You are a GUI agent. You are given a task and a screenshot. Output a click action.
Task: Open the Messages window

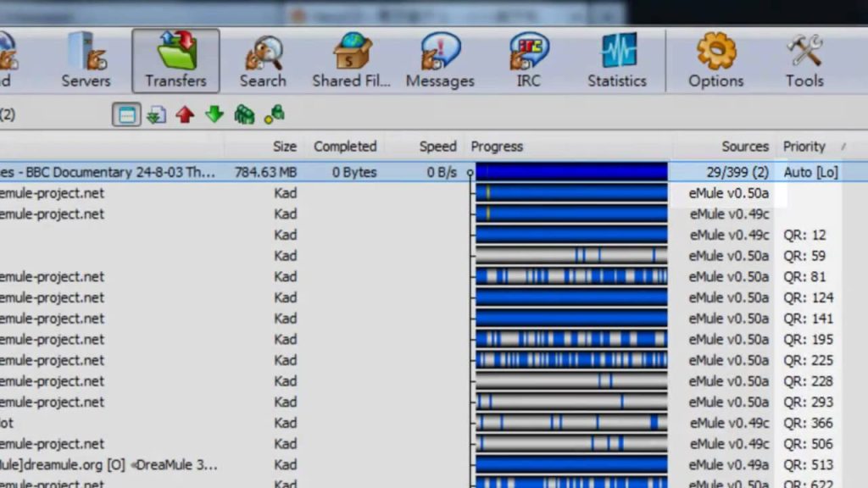pos(440,61)
